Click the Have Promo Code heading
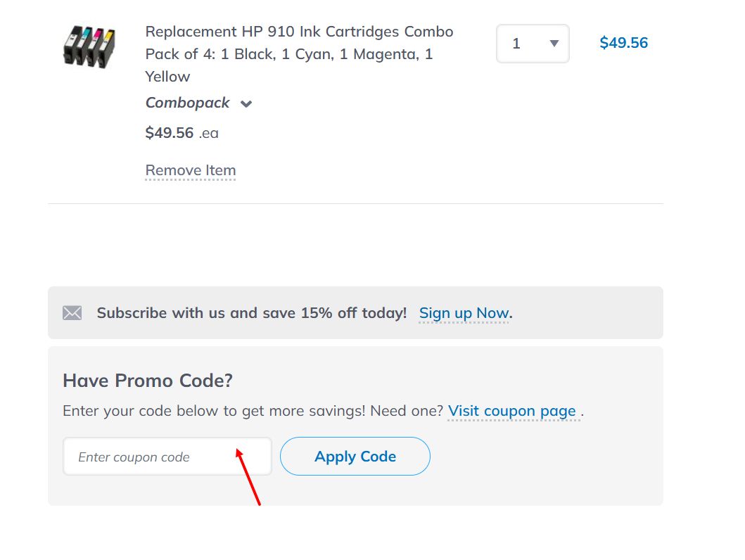Screen dimensions: 745x560 (147, 381)
